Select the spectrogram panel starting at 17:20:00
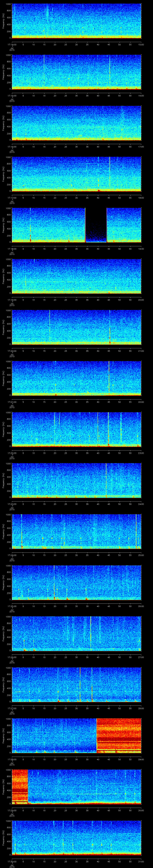 pyautogui.click(x=77, y=327)
